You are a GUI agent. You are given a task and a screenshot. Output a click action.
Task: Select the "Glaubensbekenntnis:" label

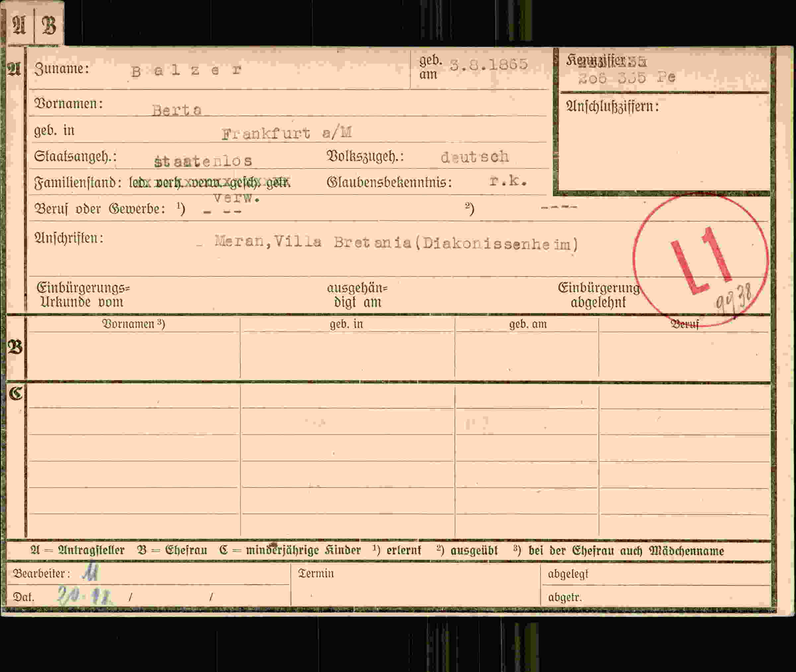click(x=389, y=182)
